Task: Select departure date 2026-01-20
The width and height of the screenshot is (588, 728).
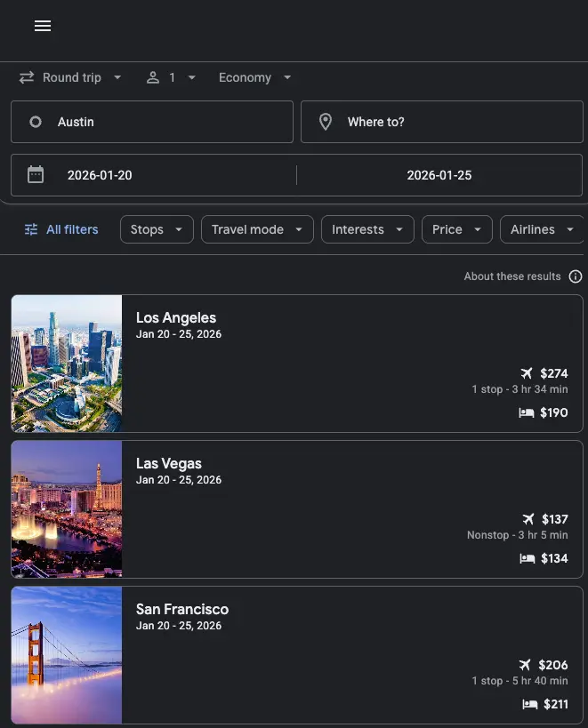Action: [100, 175]
